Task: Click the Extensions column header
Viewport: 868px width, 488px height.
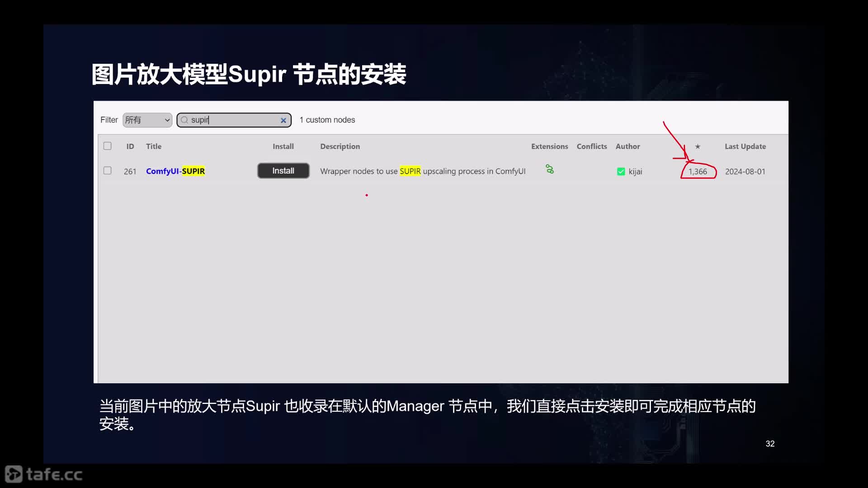Action: (x=549, y=146)
